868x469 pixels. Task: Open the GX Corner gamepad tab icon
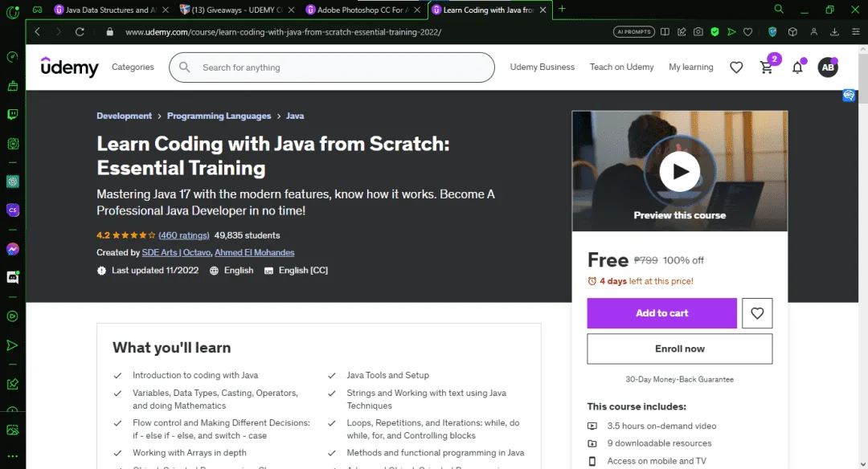37,10
